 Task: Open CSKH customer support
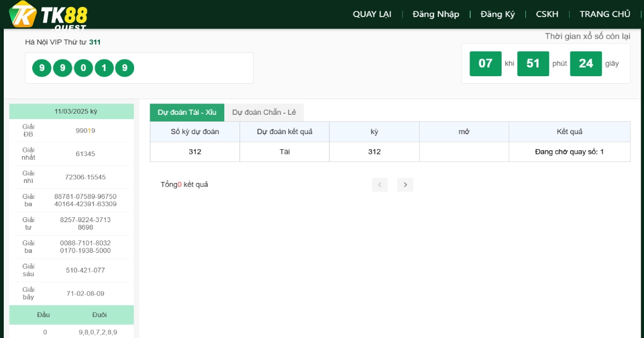(x=547, y=14)
